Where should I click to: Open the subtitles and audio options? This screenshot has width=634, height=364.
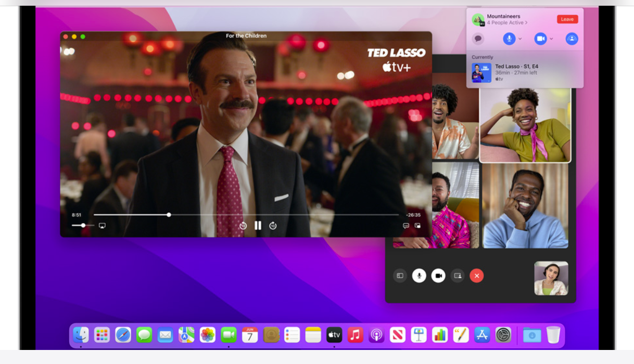click(x=406, y=226)
